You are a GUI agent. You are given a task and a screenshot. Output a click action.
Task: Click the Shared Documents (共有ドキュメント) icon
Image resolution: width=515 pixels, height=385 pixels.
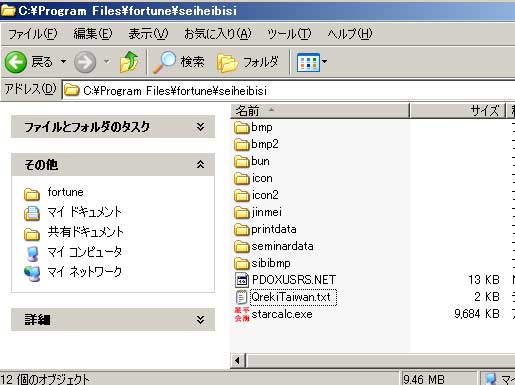32,234
